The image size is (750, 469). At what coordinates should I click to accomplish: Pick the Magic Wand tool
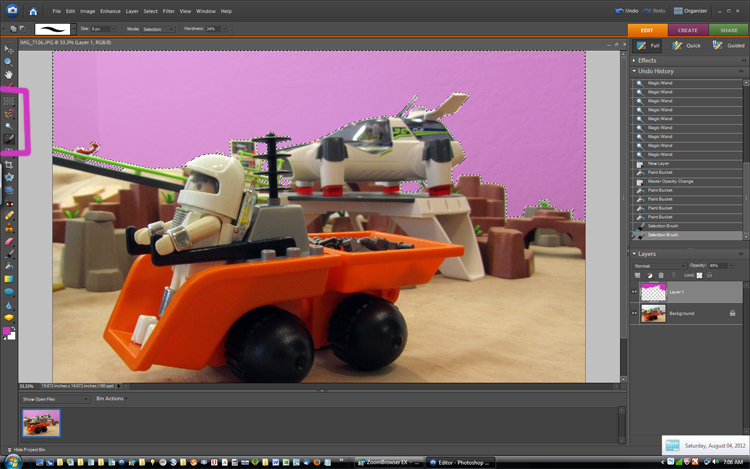pyautogui.click(x=9, y=127)
